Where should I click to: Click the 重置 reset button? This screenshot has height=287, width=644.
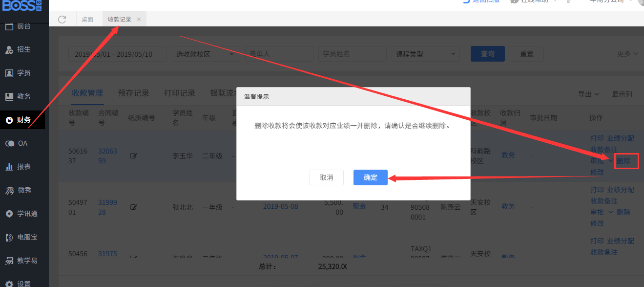(x=527, y=54)
